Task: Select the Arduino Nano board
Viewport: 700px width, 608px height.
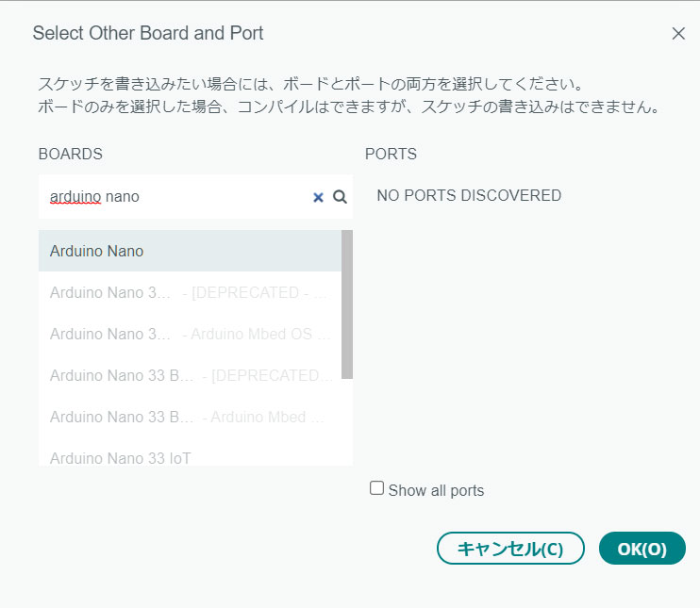Action: tap(190, 251)
